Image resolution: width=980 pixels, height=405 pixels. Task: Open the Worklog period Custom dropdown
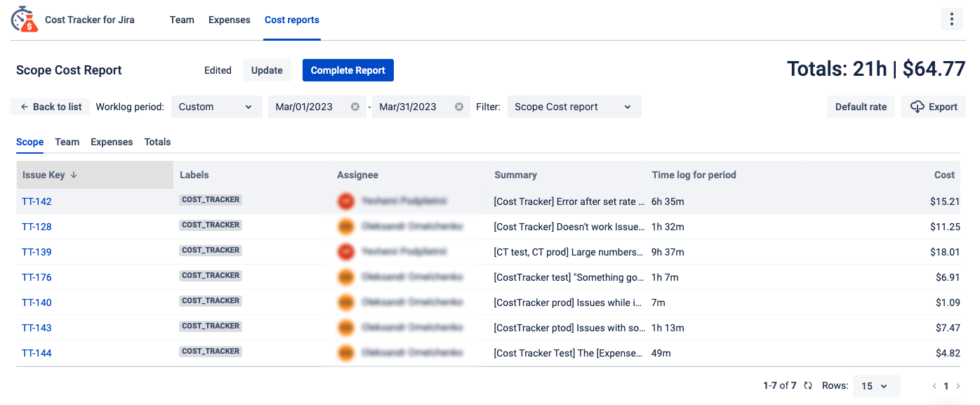[x=216, y=106]
